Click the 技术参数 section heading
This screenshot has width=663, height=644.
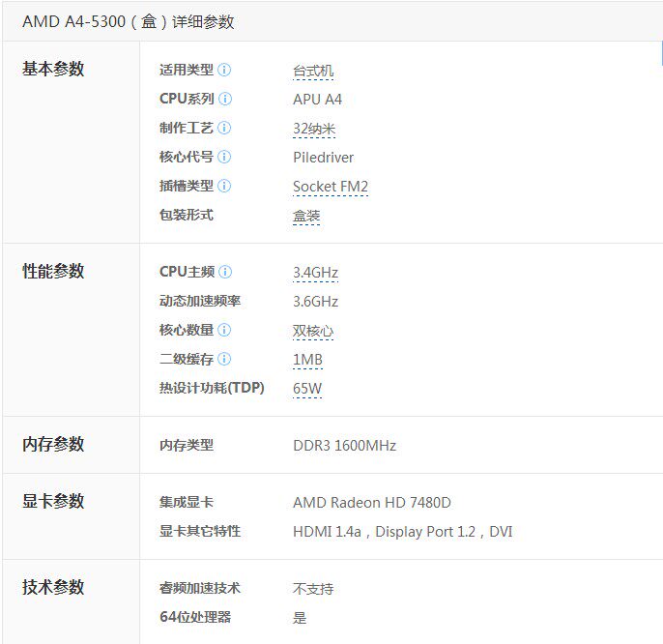[x=53, y=587]
